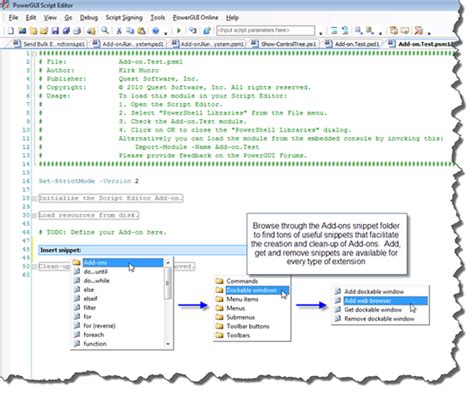Click the snippet icon beside Remove dockable window
Screen dimensions: 474x394
pos(338,319)
